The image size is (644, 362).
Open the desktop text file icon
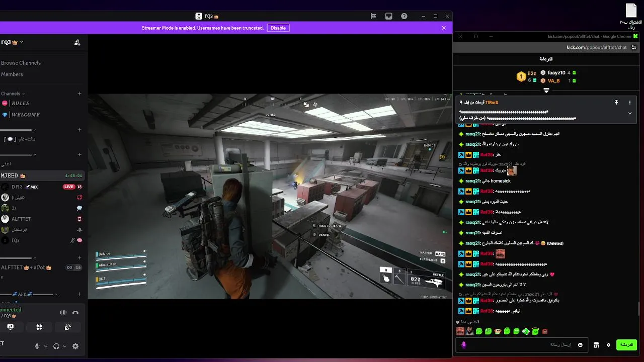[631, 17]
